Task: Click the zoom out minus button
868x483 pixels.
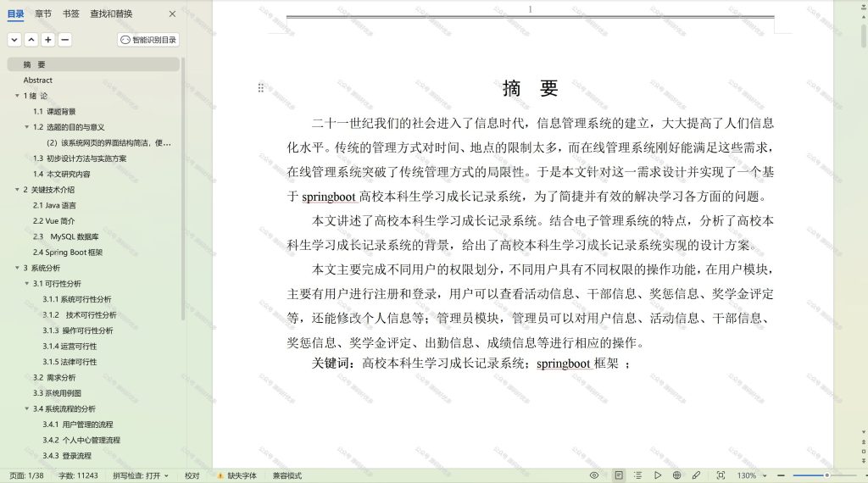Action: coord(781,475)
